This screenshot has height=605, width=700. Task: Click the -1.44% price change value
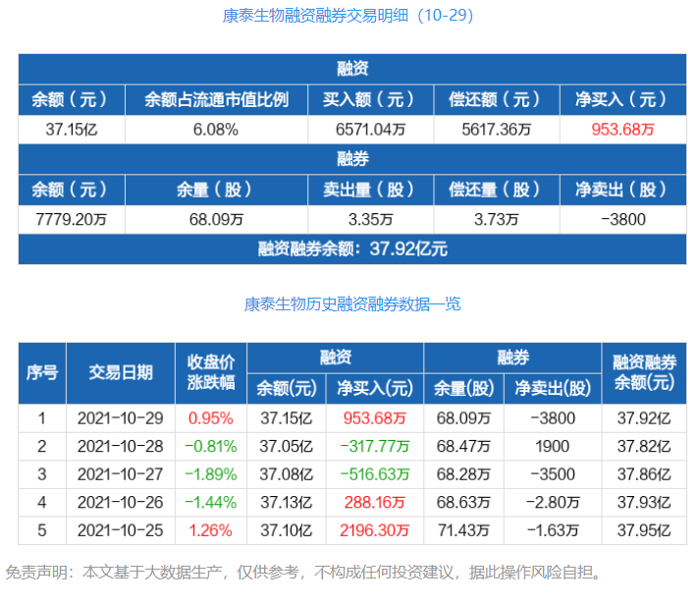pos(211,502)
